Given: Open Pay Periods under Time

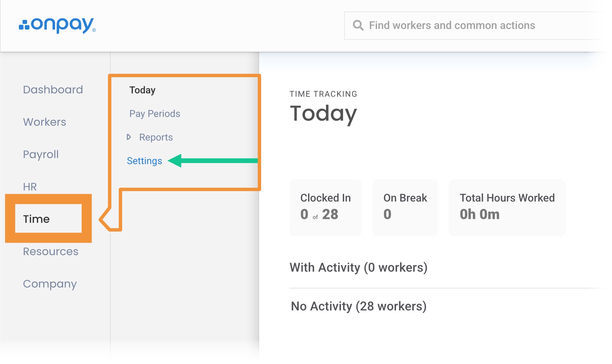Looking at the screenshot, I should [155, 114].
